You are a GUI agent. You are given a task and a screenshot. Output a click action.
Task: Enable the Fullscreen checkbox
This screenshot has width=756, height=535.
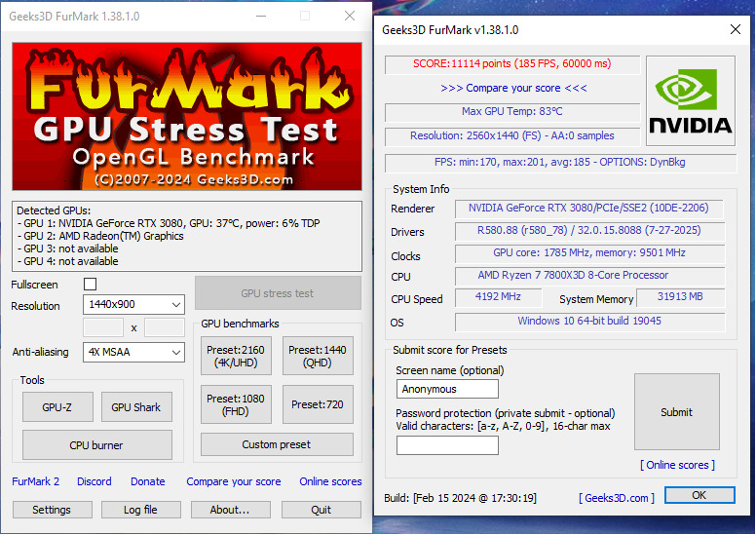[x=91, y=285]
